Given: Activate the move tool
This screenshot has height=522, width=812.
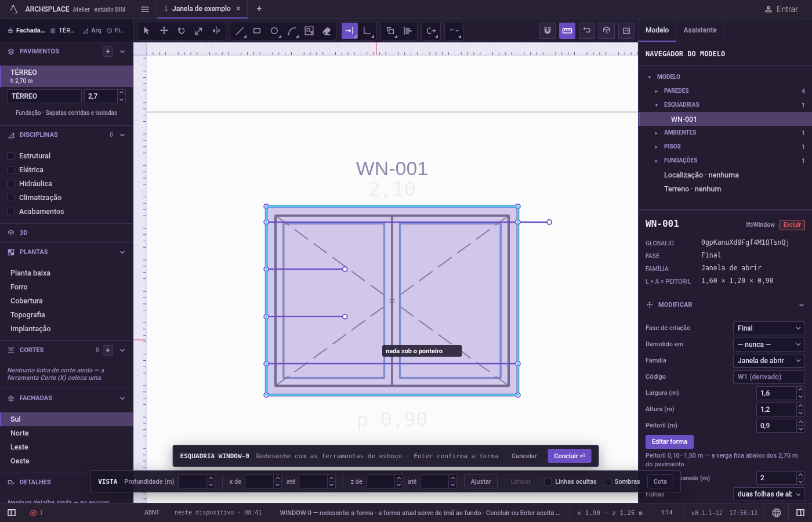Looking at the screenshot, I should click(x=164, y=31).
